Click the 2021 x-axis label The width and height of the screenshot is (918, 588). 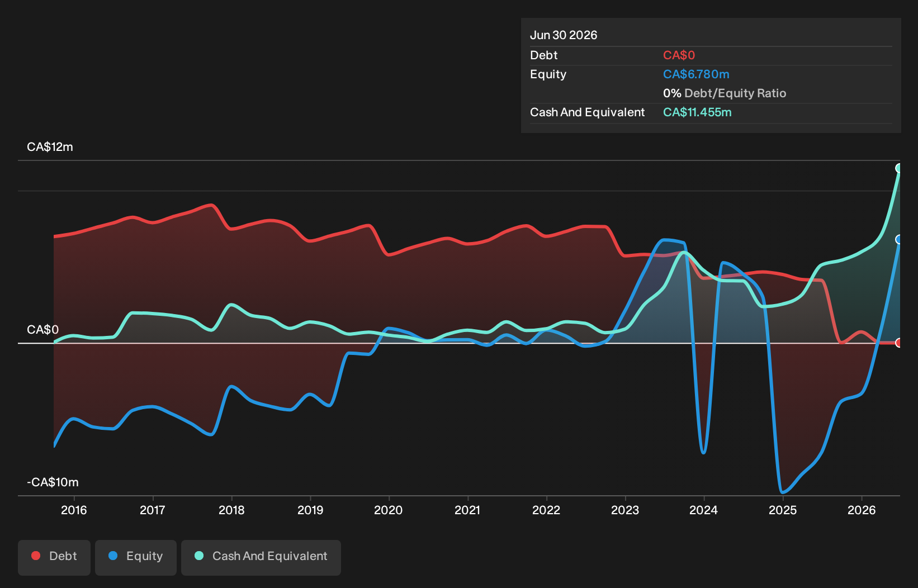[x=467, y=510]
